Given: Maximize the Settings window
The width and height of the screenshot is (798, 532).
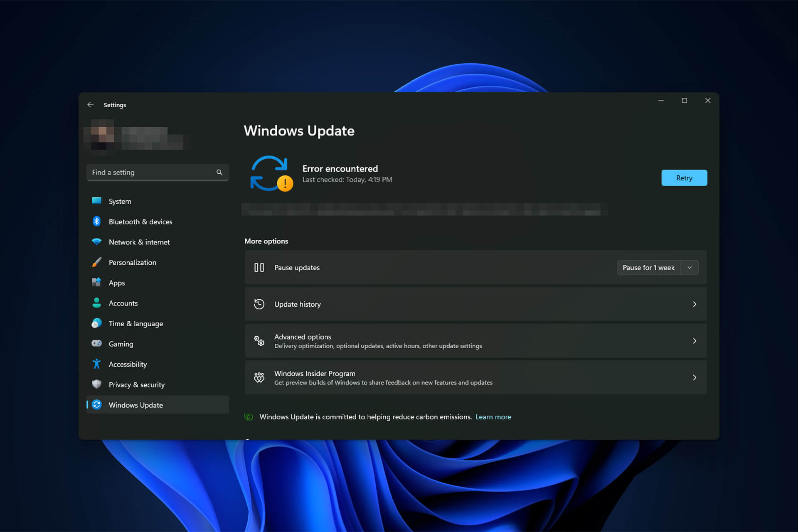Looking at the screenshot, I should (x=684, y=101).
